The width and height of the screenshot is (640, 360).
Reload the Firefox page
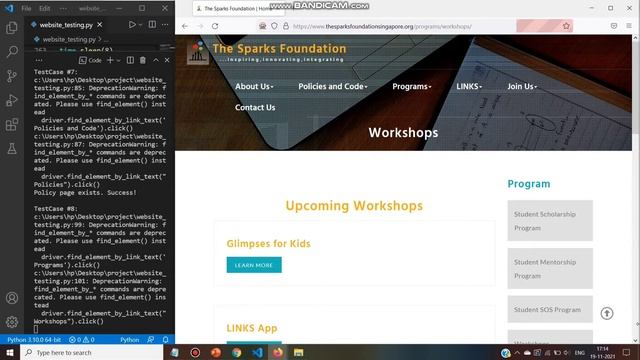tap(215, 26)
